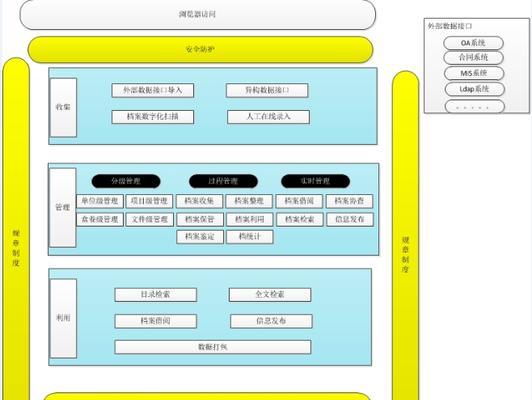532x400 pixels.
Task: Select the black 过程管理 pill
Action: (x=223, y=181)
